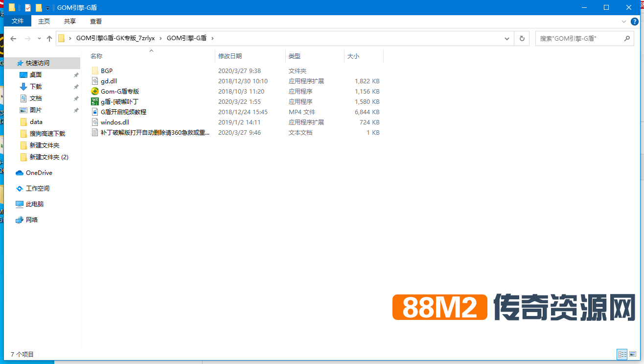Open 工作空间 in navigation pane
The height and width of the screenshot is (364, 644).
click(x=37, y=189)
